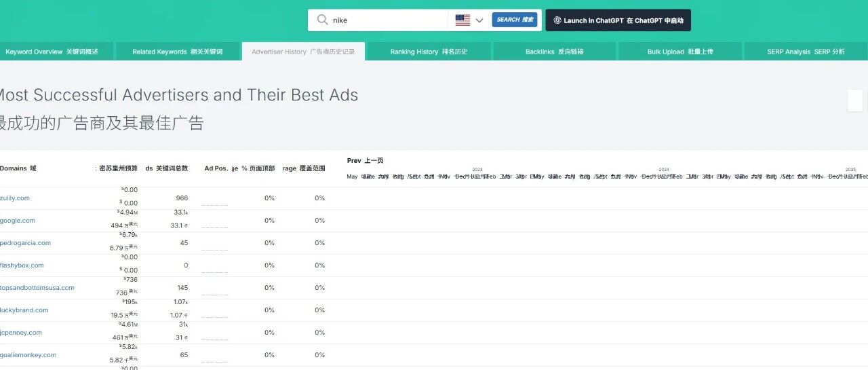Viewport: 868px width, 370px height.
Task: Click keyword count 145 for topsandbottomsusa.com
Action: [x=182, y=288]
